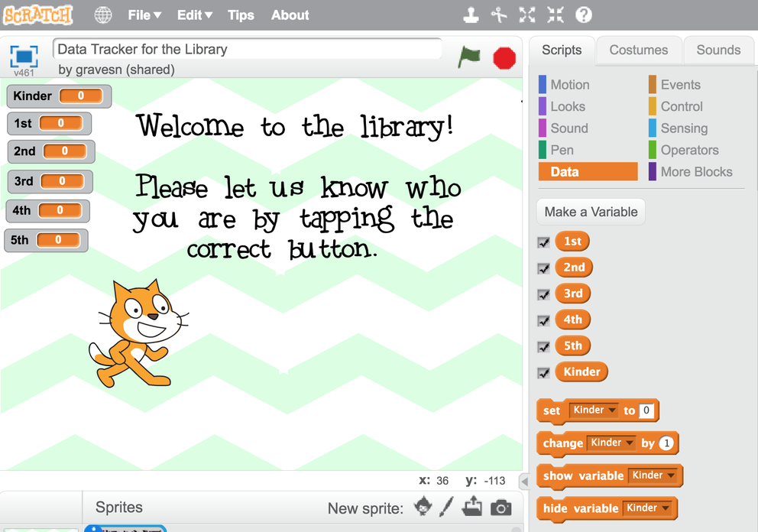Viewport: 758px width, 532px height.
Task: Click the 4th variable reporter block
Action: (x=573, y=320)
